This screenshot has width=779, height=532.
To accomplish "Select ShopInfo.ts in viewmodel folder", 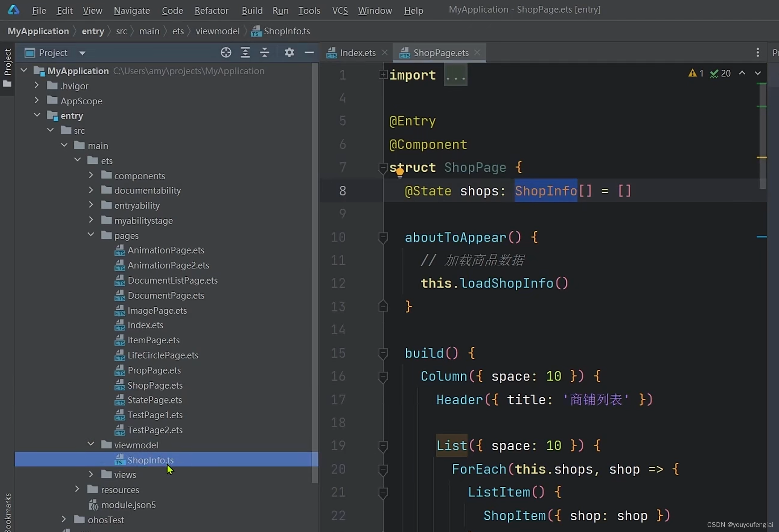I will (150, 460).
